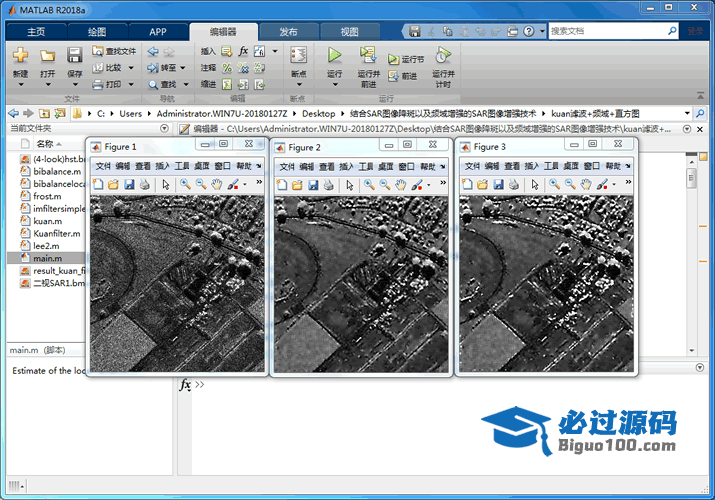This screenshot has height=500, width=715.
Task: Switch to the 视图 (View) ribbon tab
Action: point(349,32)
